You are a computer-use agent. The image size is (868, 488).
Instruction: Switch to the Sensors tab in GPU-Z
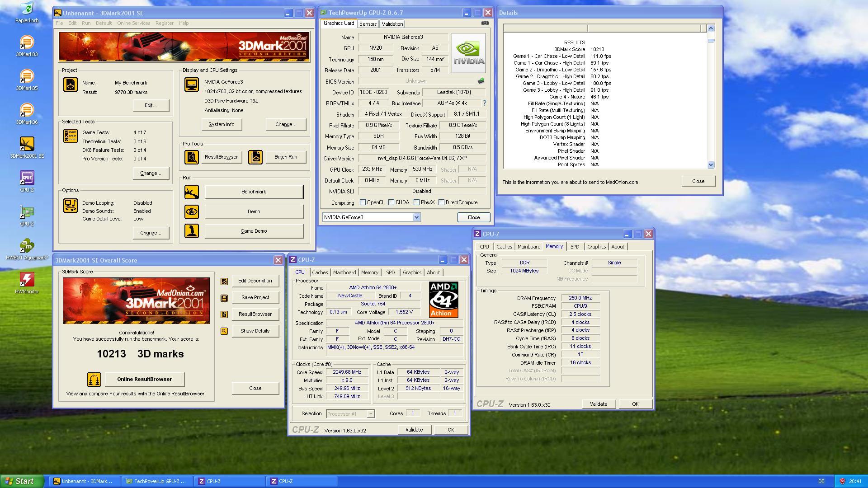coord(368,24)
